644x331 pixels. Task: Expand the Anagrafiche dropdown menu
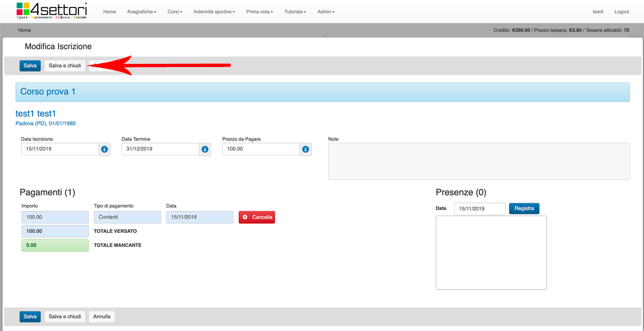(x=142, y=12)
